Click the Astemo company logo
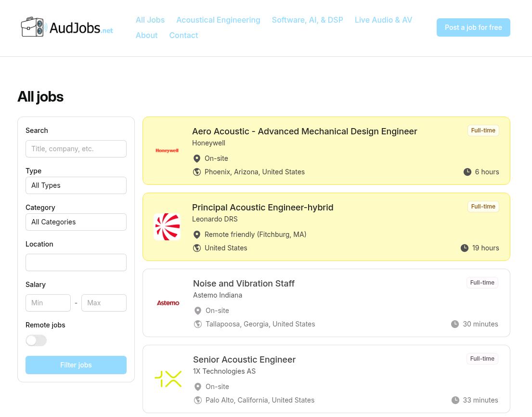Image resolution: width=532 pixels, height=417 pixels. point(168,303)
